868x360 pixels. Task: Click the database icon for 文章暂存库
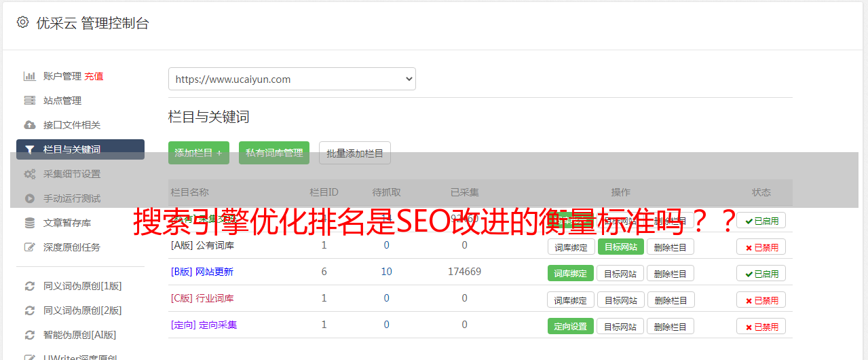pos(30,223)
